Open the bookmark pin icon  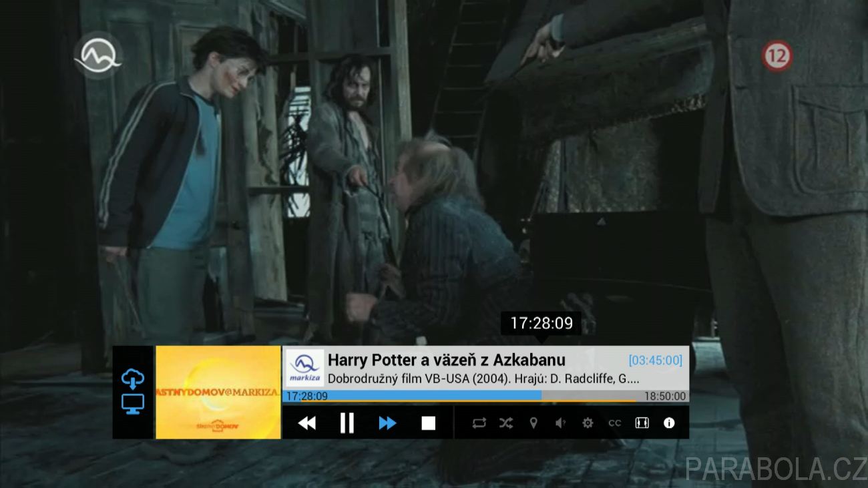tap(533, 423)
